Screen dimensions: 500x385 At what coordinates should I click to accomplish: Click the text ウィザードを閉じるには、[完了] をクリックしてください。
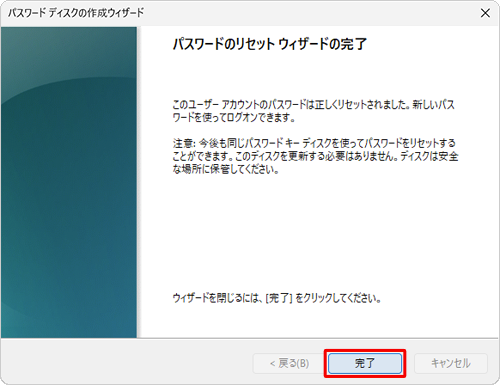tap(277, 298)
